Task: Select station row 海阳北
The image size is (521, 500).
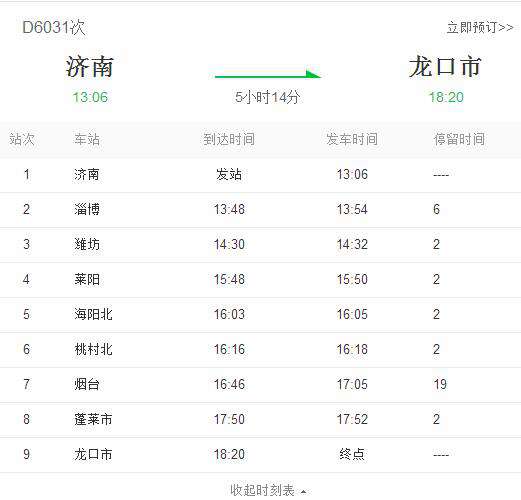Action: (260, 315)
